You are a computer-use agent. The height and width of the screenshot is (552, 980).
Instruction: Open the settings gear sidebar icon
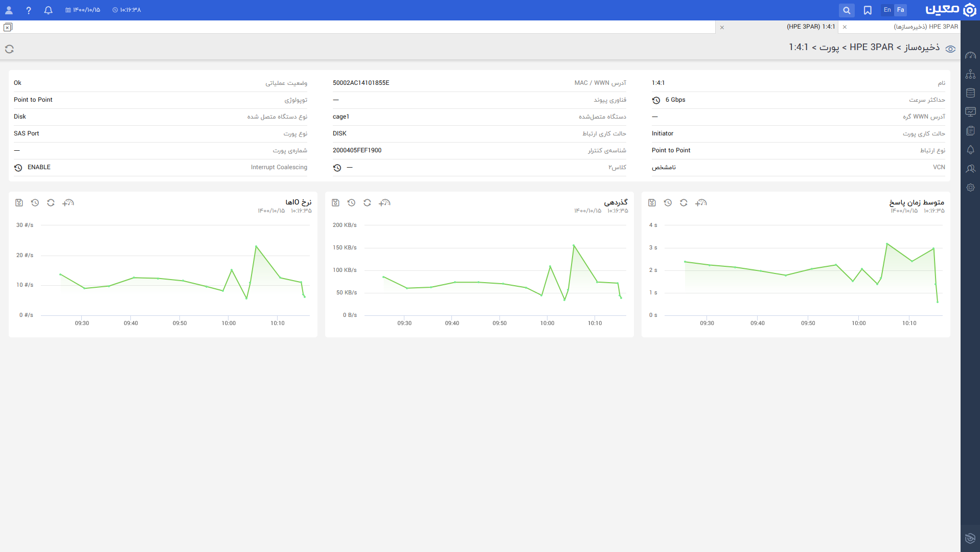point(970,188)
